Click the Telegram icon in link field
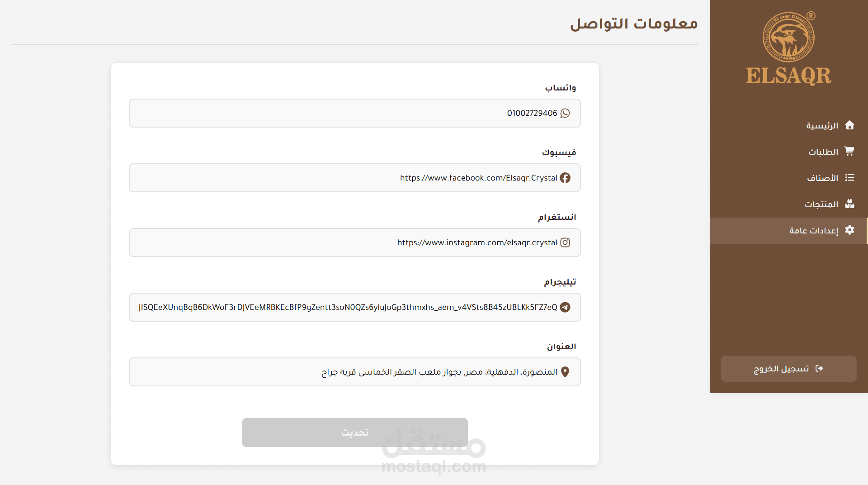This screenshot has height=485, width=868. click(x=565, y=307)
